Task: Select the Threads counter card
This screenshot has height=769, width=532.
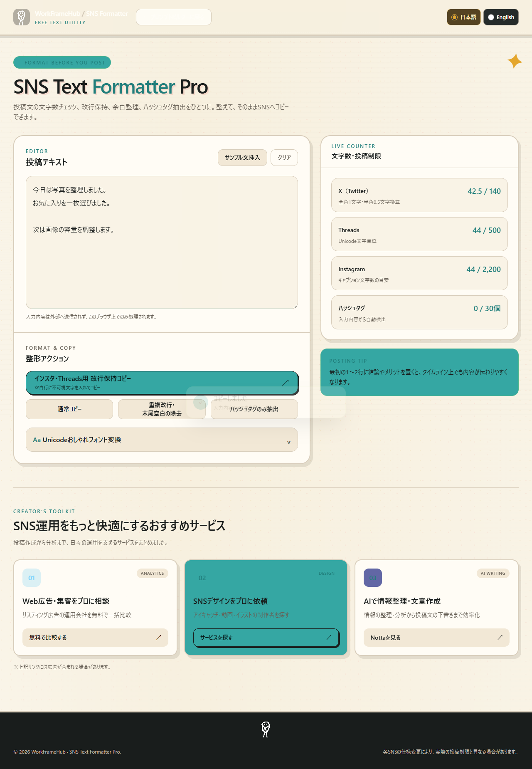Action: (419, 234)
